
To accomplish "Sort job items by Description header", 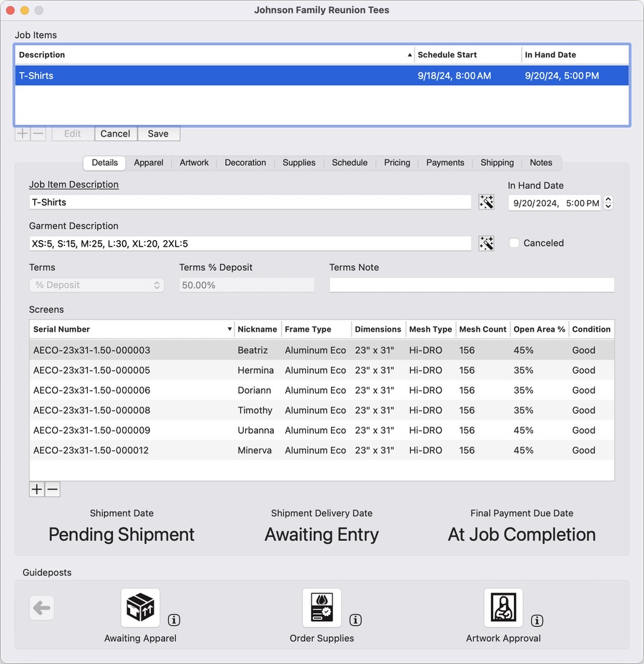I will 214,55.
